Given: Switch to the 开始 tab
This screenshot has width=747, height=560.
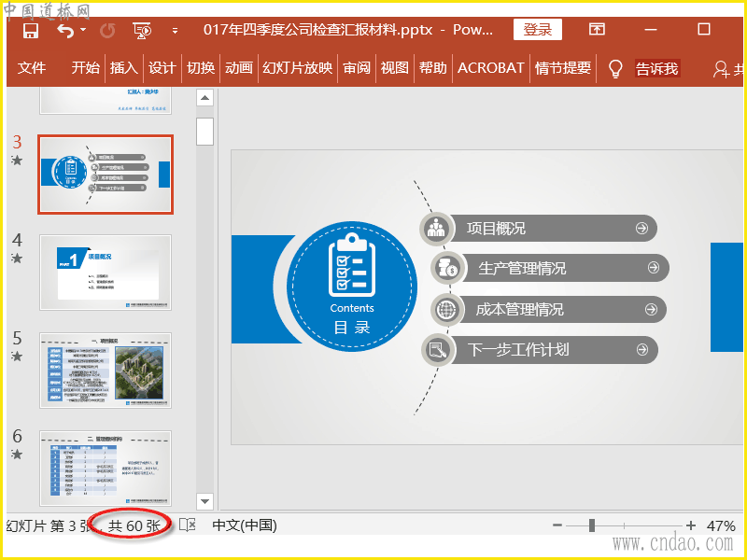Looking at the screenshot, I should coord(85,68).
